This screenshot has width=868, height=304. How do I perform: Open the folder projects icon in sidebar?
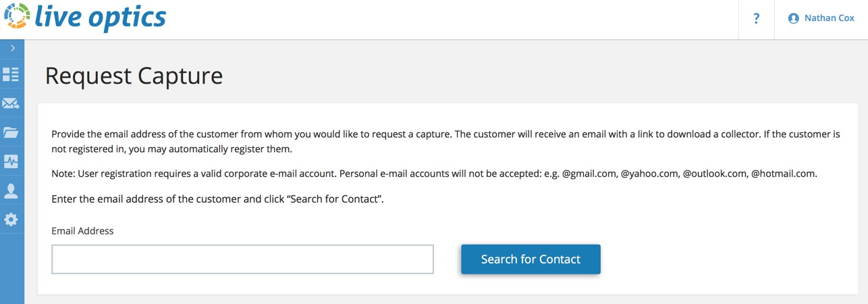[x=11, y=132]
